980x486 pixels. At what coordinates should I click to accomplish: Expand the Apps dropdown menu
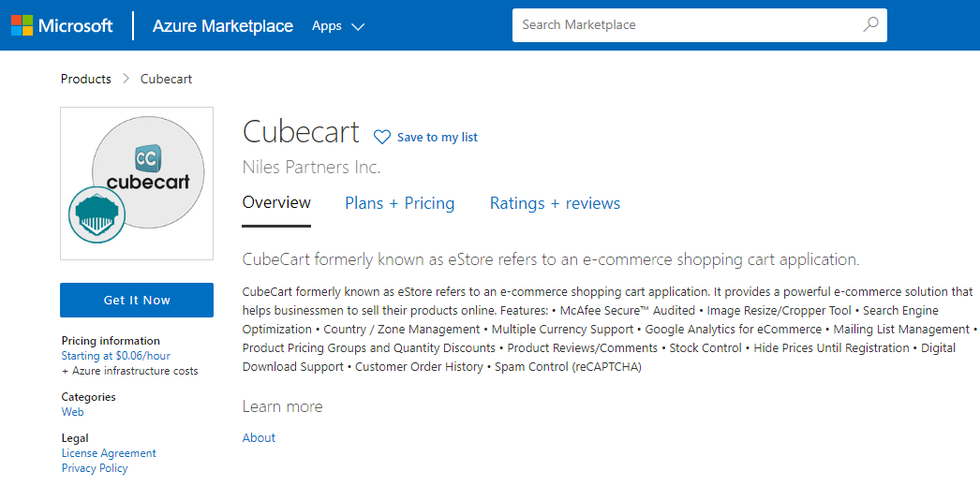pyautogui.click(x=337, y=26)
